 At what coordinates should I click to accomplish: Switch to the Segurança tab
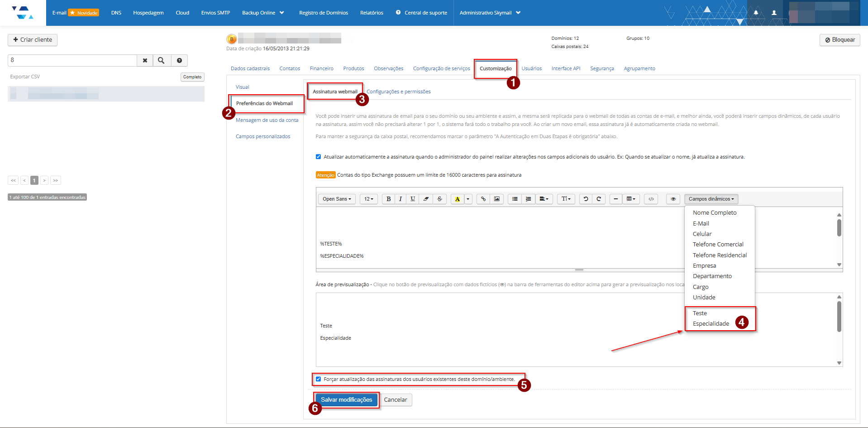(601, 68)
